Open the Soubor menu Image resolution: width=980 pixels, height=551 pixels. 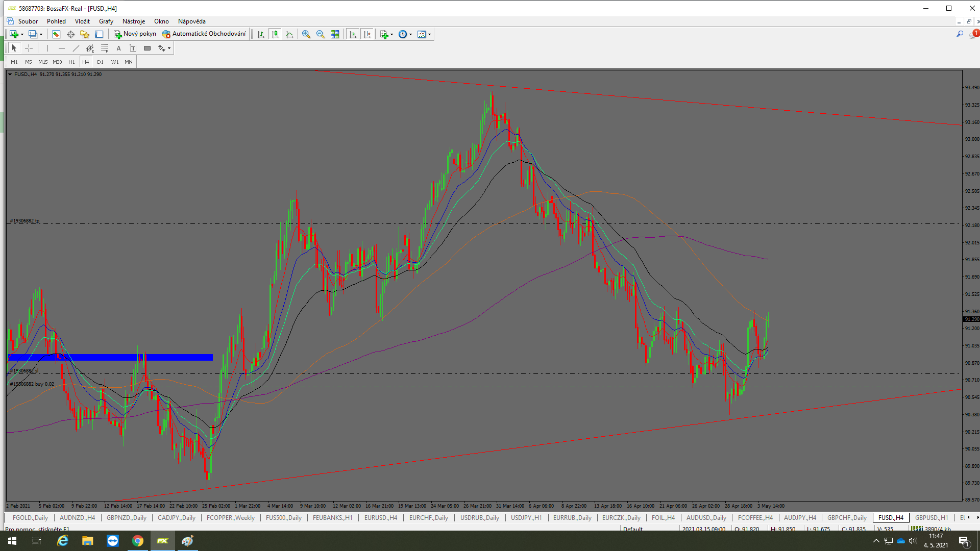pyautogui.click(x=28, y=21)
